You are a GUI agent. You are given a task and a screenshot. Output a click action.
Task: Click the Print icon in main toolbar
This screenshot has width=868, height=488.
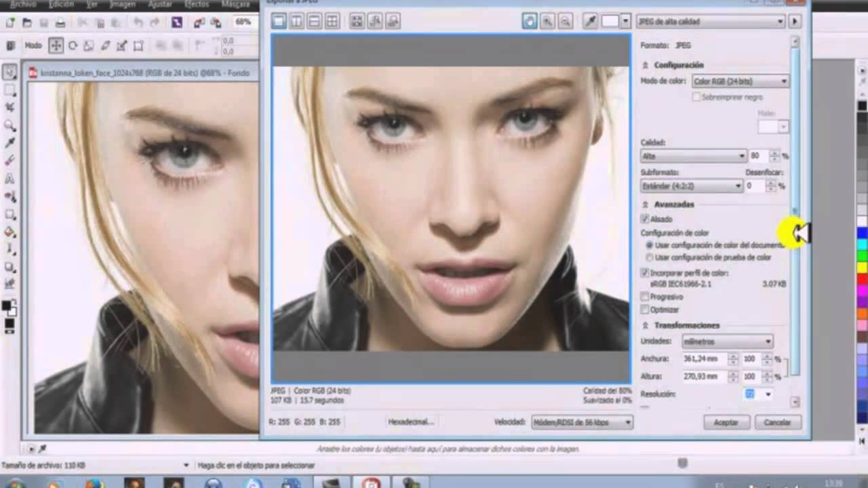point(60,23)
